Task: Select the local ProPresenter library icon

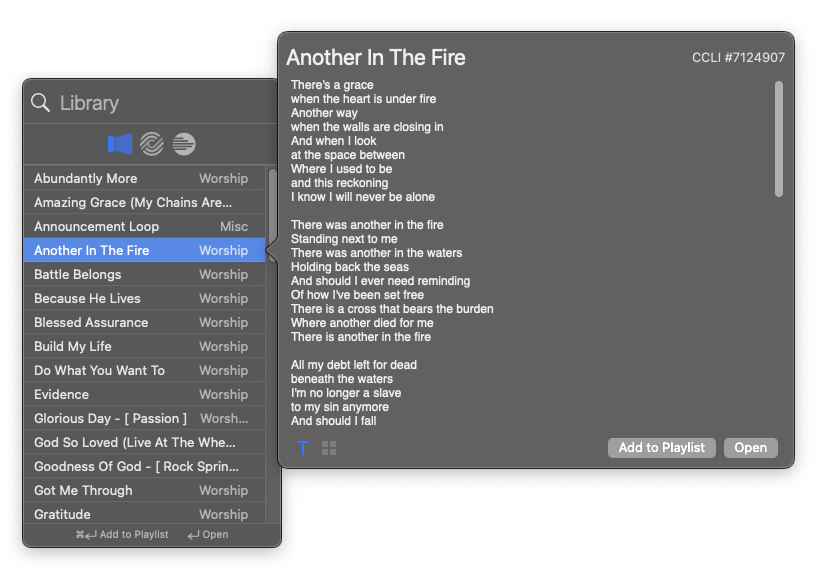Action: pos(120,144)
